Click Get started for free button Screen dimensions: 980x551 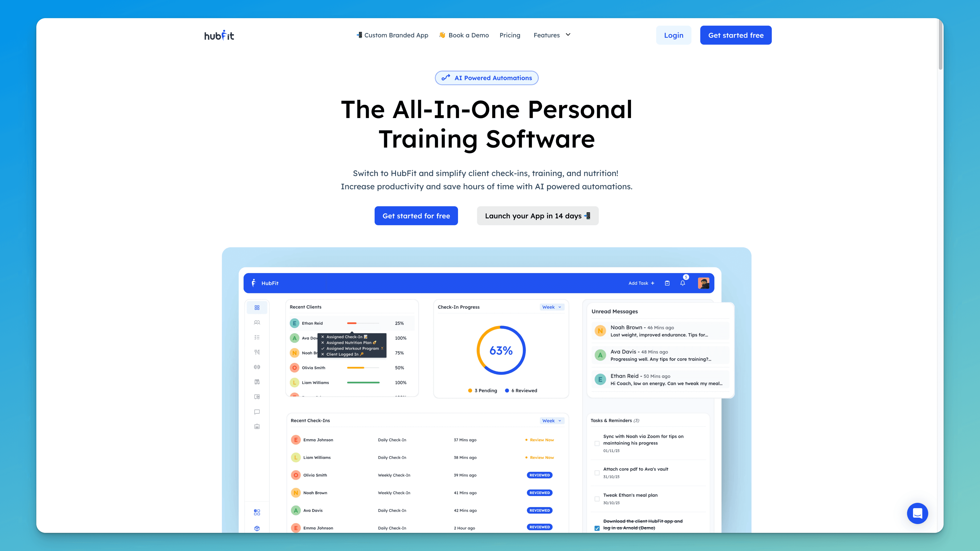point(416,215)
